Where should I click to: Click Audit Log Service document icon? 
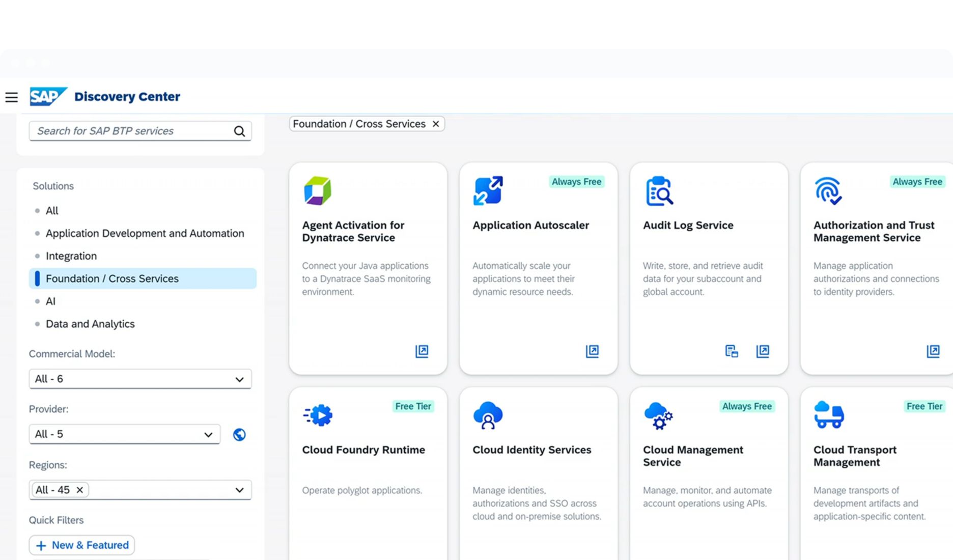(732, 351)
